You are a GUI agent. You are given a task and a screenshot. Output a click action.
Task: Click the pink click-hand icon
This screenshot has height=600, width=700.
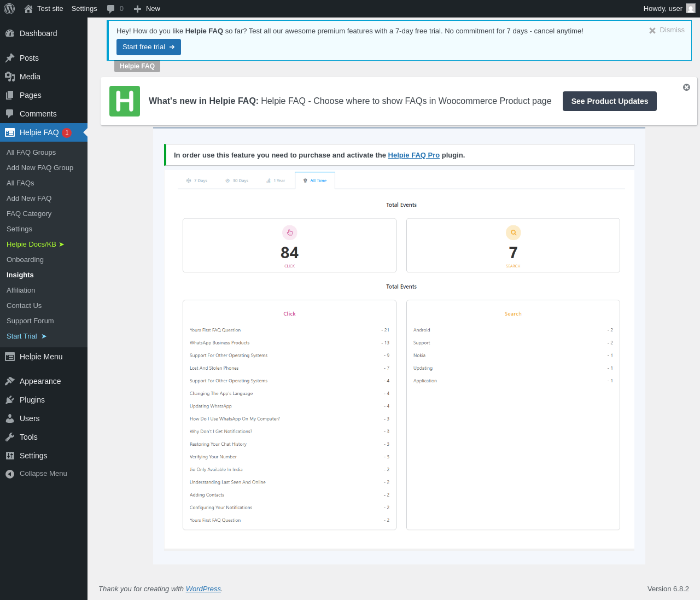pyautogui.click(x=290, y=232)
